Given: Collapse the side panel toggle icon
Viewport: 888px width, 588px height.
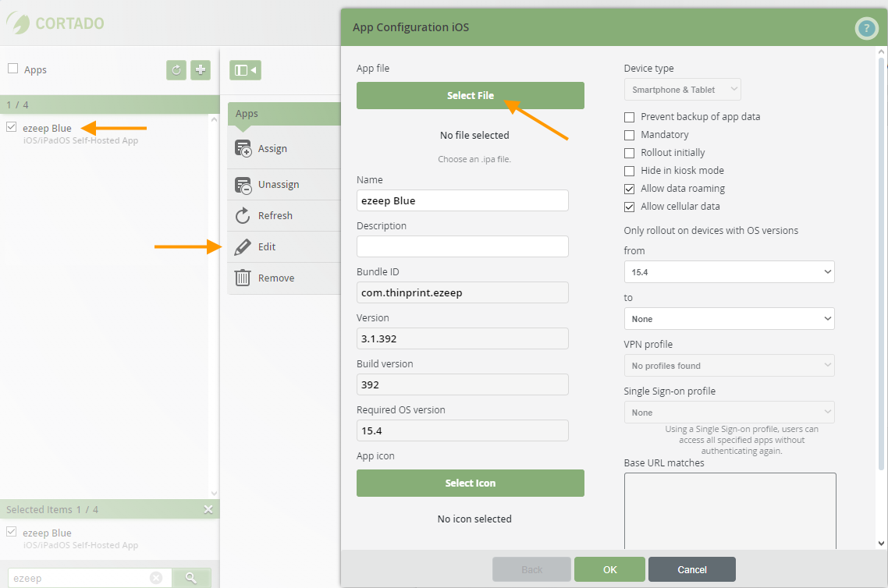Looking at the screenshot, I should coord(245,70).
